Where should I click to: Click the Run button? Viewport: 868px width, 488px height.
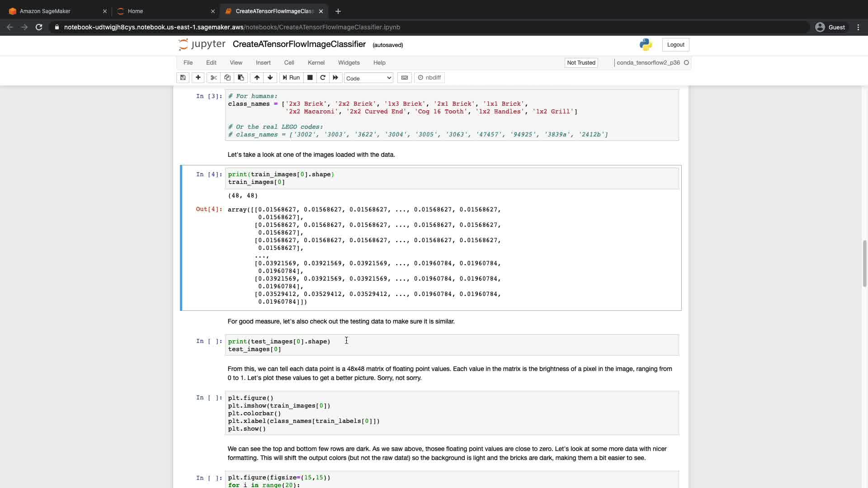point(292,78)
